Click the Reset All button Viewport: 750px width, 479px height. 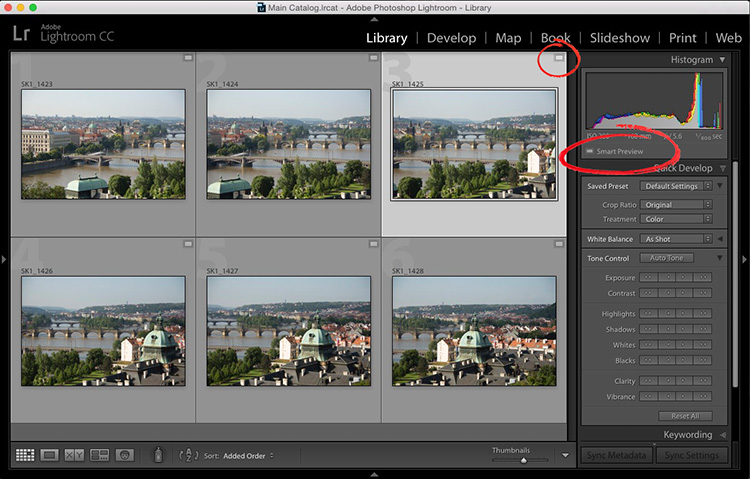click(x=685, y=416)
